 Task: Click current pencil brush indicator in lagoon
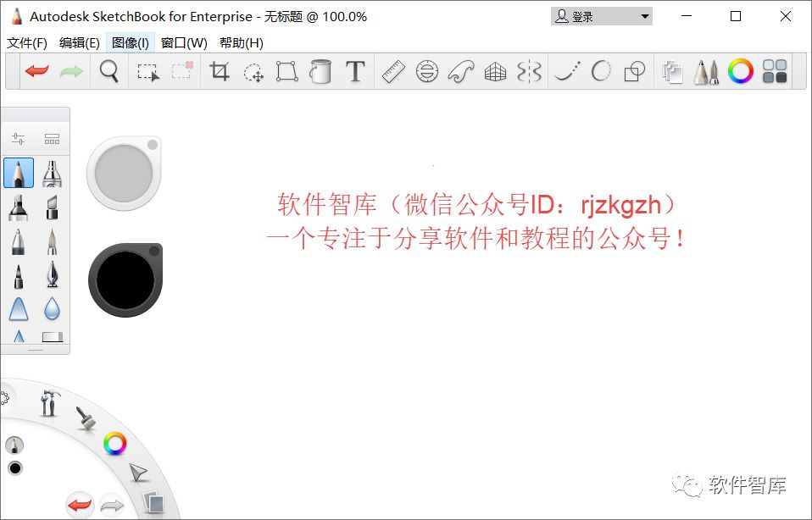[14, 445]
